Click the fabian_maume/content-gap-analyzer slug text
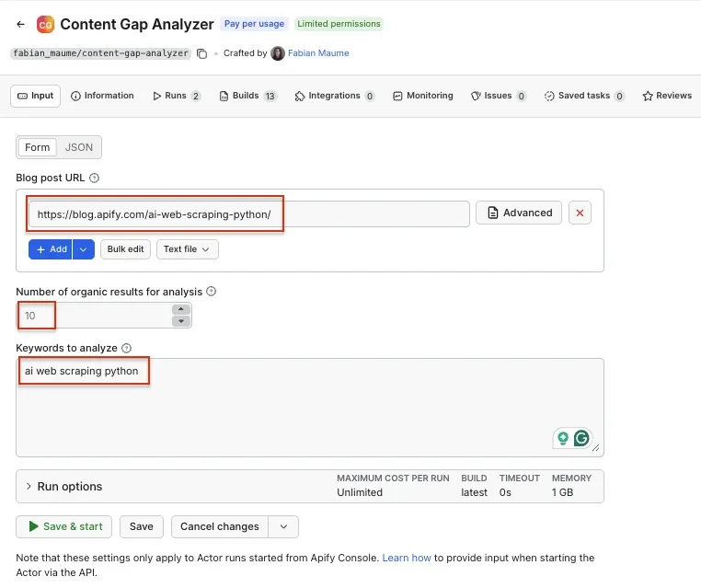This screenshot has width=701, height=588. tap(100, 53)
